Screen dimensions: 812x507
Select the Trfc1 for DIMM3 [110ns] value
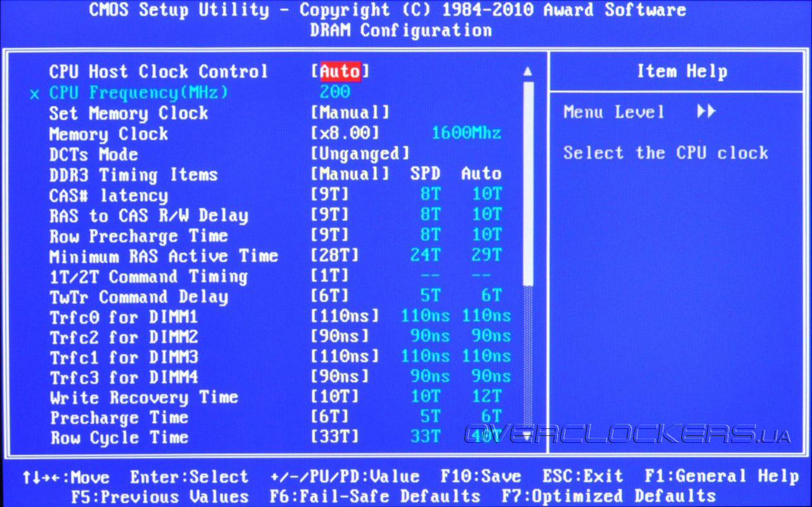(x=345, y=357)
